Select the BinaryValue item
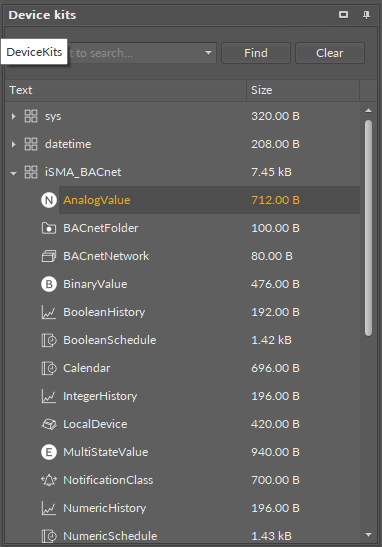 pyautogui.click(x=95, y=284)
